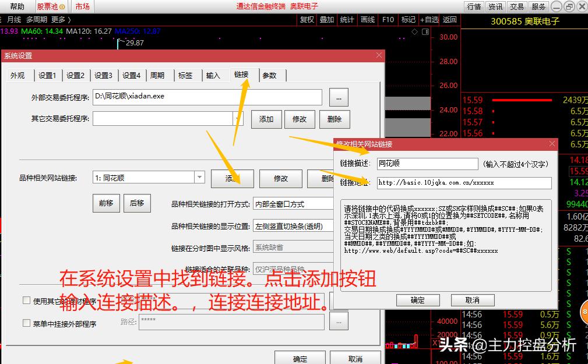Click the 标记 toolbar item

pyautogui.click(x=408, y=19)
